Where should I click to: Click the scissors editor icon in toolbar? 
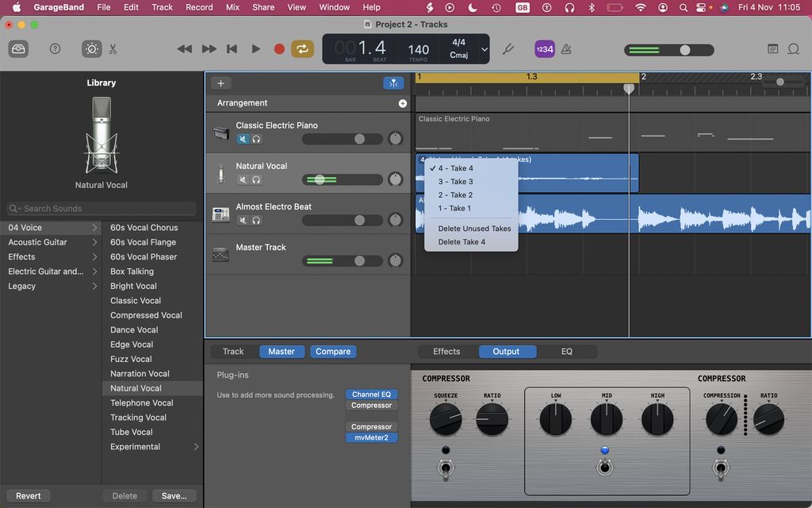pyautogui.click(x=113, y=48)
